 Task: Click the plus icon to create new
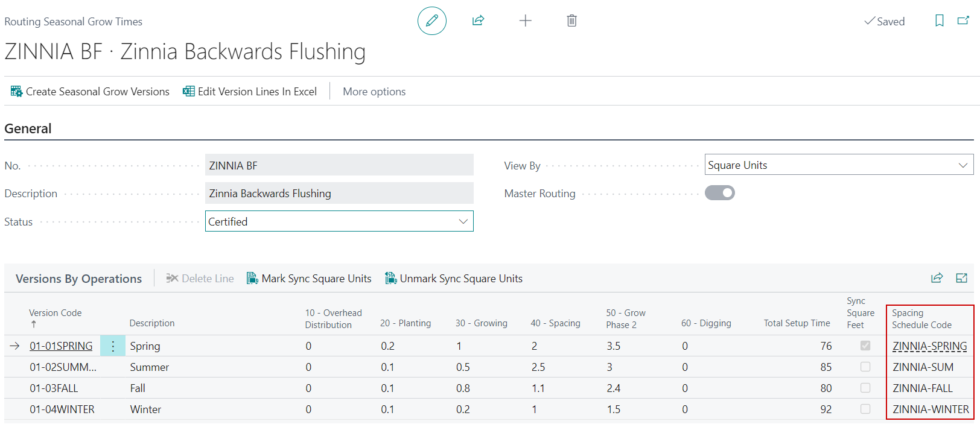click(x=525, y=21)
